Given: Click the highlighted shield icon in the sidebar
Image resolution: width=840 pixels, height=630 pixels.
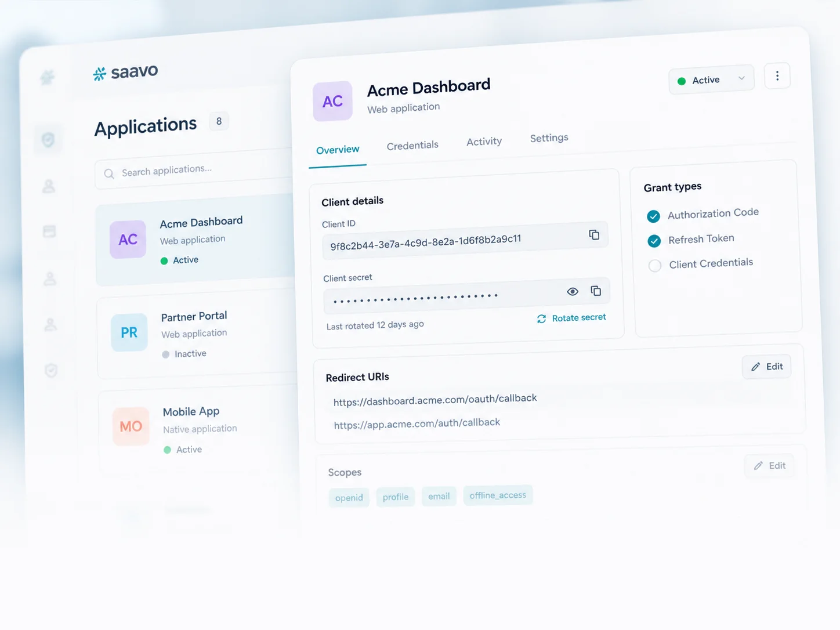Looking at the screenshot, I should 48,139.
